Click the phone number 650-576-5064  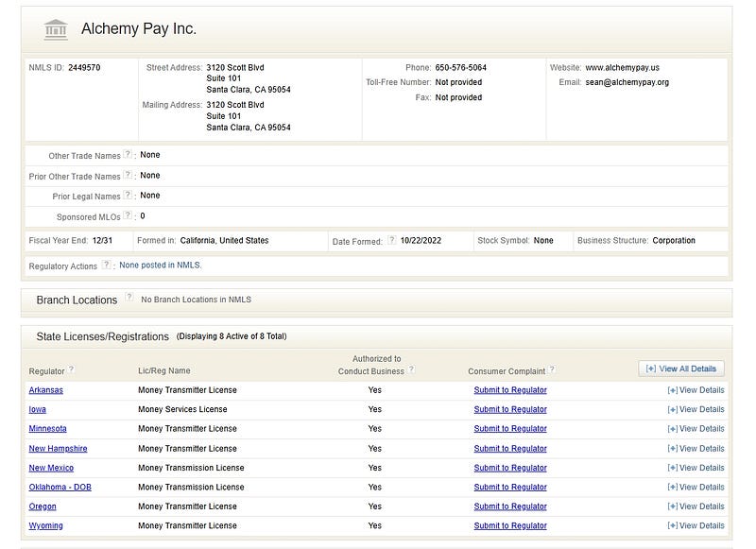pos(461,67)
